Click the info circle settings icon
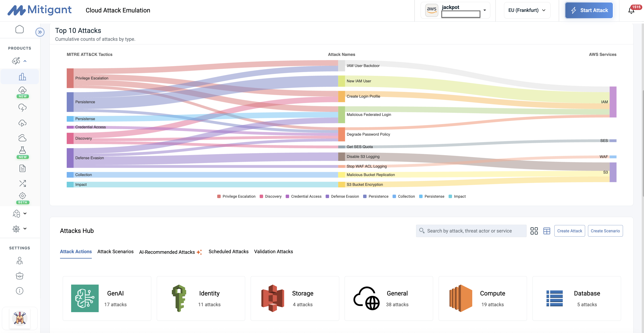This screenshot has height=333, width=644. click(20, 291)
